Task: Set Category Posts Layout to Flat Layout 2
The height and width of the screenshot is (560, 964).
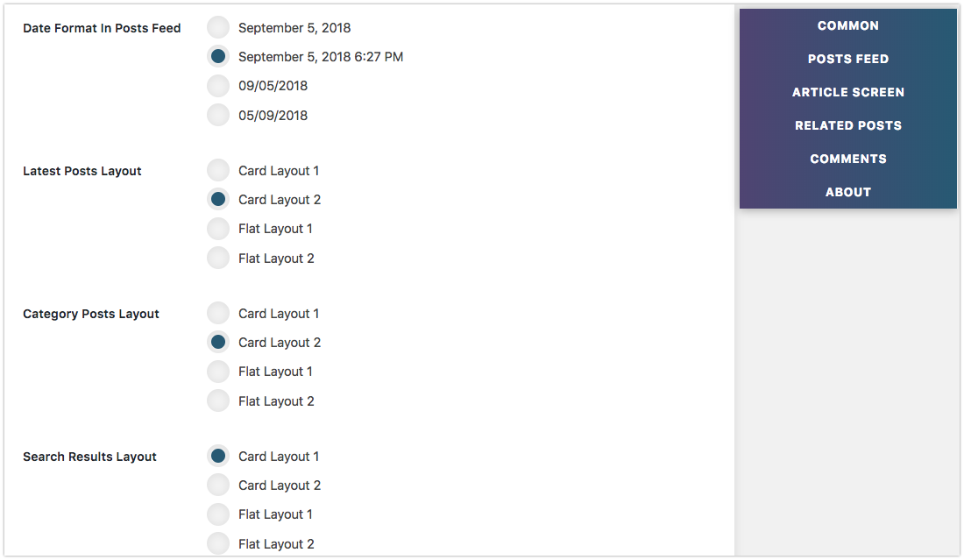Action: 217,401
